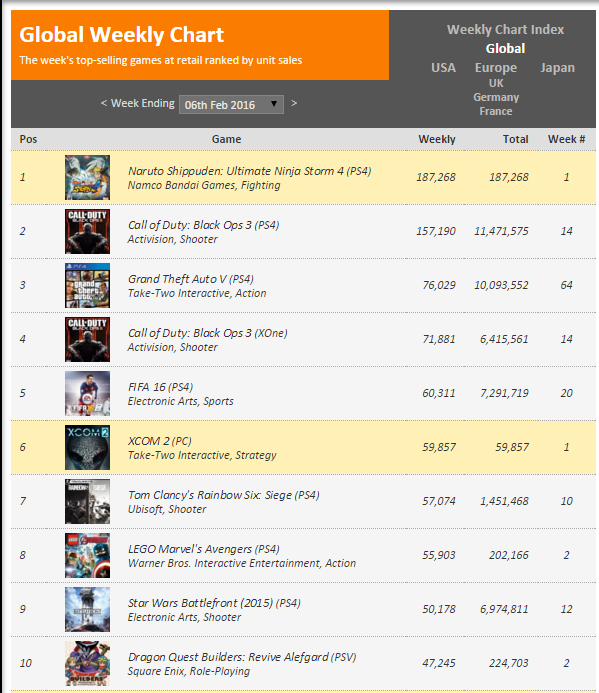This screenshot has height=693, width=599.
Task: Open LEGO Marvel's Avengers cover image
Action: (88, 556)
